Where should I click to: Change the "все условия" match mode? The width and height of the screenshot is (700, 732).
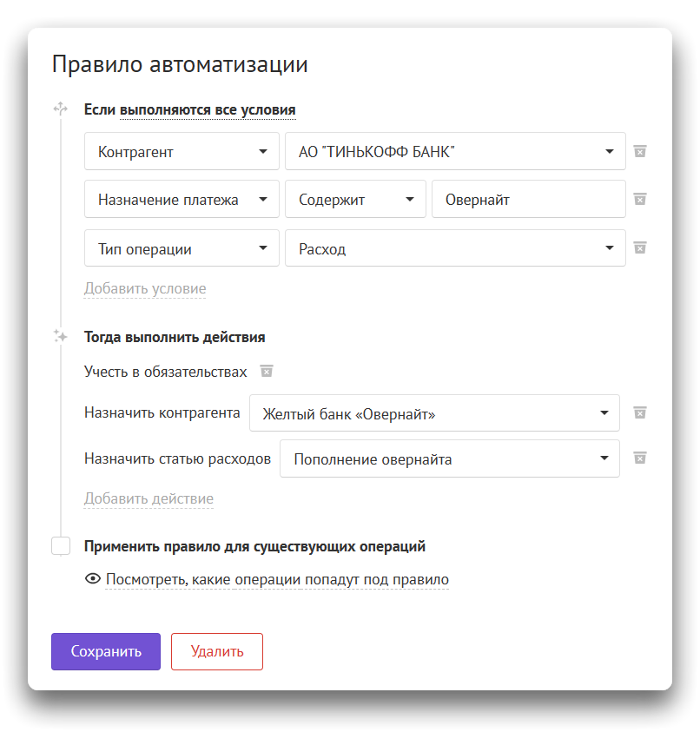tap(208, 110)
